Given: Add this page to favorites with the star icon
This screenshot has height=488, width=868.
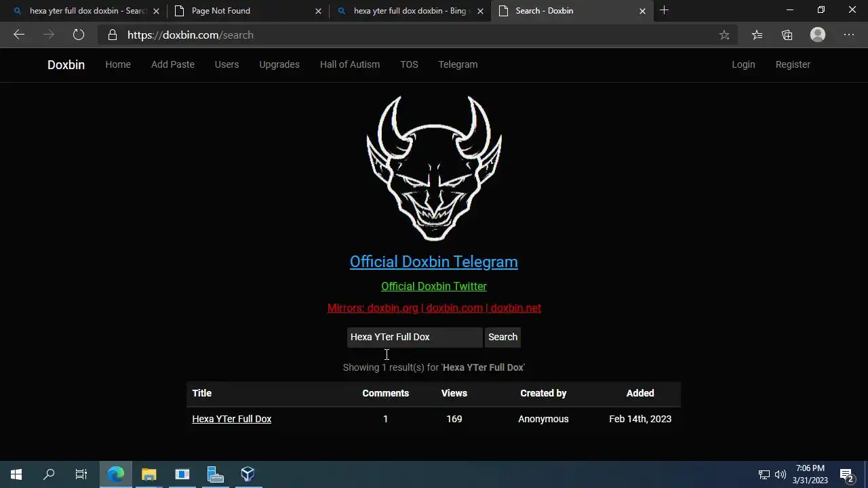Looking at the screenshot, I should (724, 35).
